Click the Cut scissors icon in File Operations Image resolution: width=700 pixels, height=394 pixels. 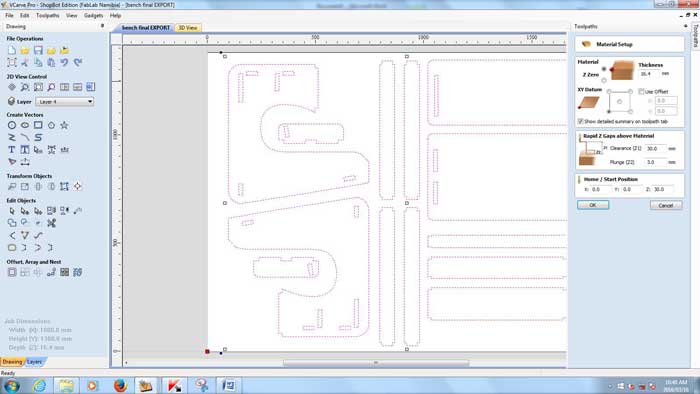[x=25, y=62]
